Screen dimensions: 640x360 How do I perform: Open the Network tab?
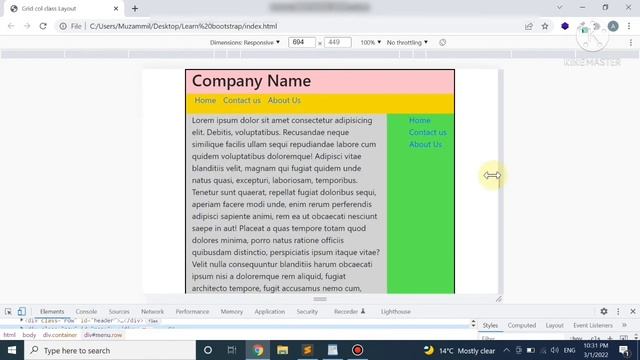152,311
